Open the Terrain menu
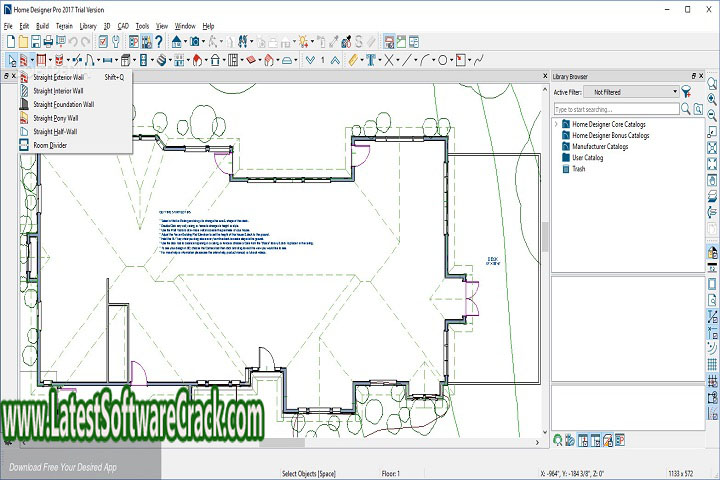This screenshot has height=480, width=720. click(x=64, y=25)
